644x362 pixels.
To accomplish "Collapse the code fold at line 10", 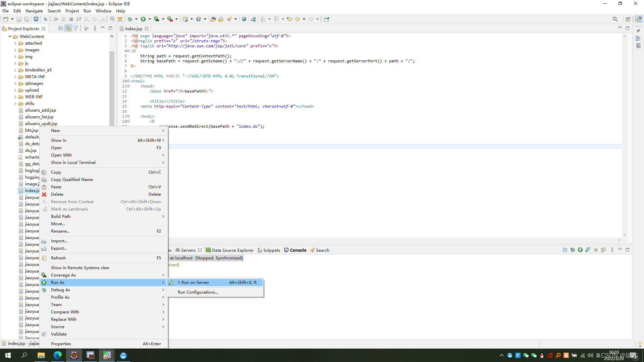I will (x=128, y=81).
